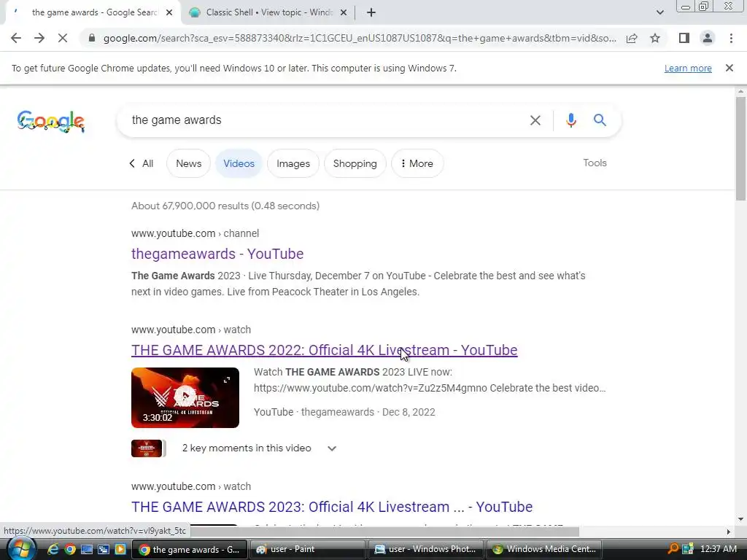Open a new tab
This screenshot has width=747, height=560.
click(371, 12)
